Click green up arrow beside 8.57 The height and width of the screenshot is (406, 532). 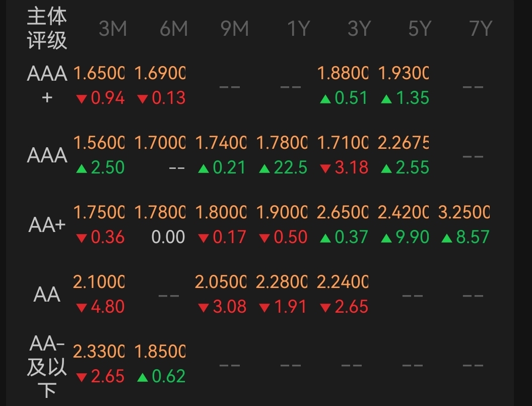coord(447,238)
